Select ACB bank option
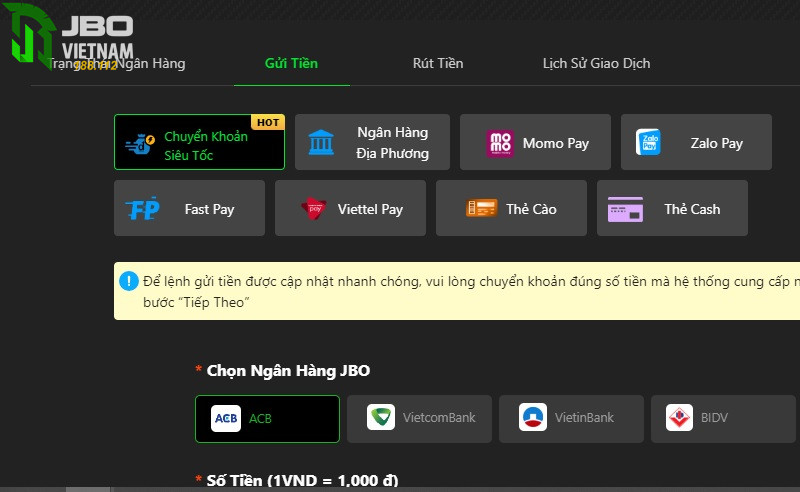 (267, 419)
